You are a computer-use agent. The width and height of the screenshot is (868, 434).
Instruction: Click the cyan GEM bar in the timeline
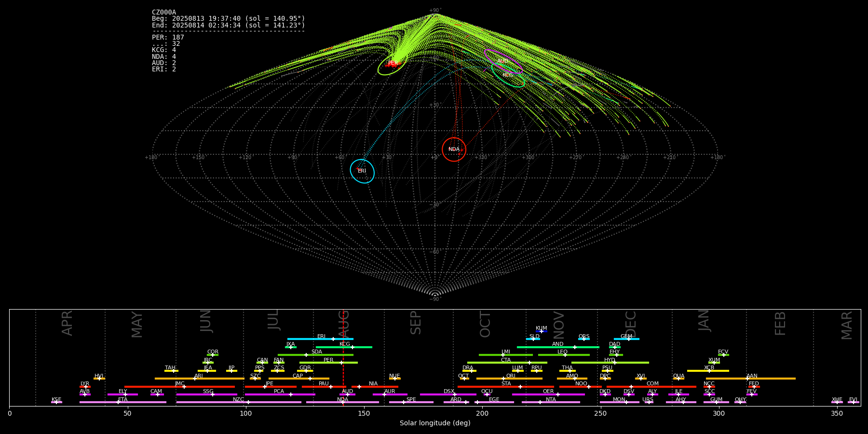pyautogui.click(x=626, y=339)
